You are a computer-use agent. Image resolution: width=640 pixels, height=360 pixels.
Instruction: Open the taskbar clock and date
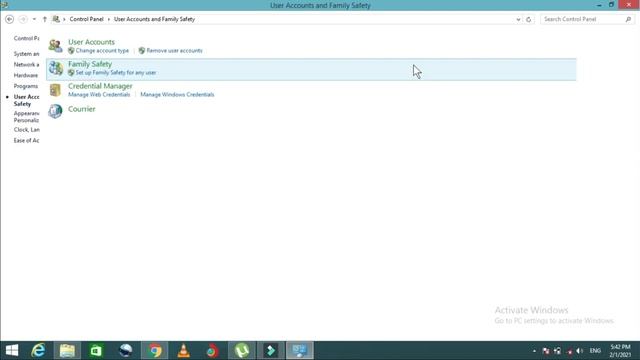620,351
